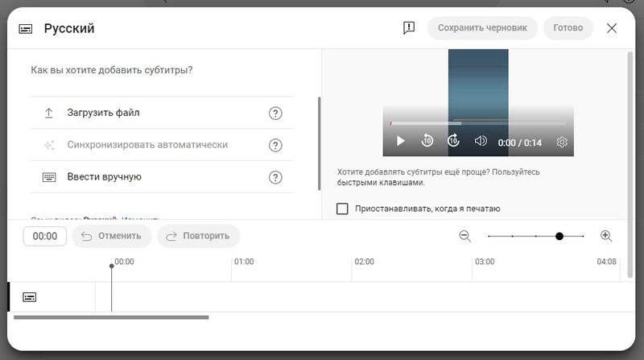This screenshot has height=360, width=644.
Task: Open the send feedback icon
Action: [409, 28]
